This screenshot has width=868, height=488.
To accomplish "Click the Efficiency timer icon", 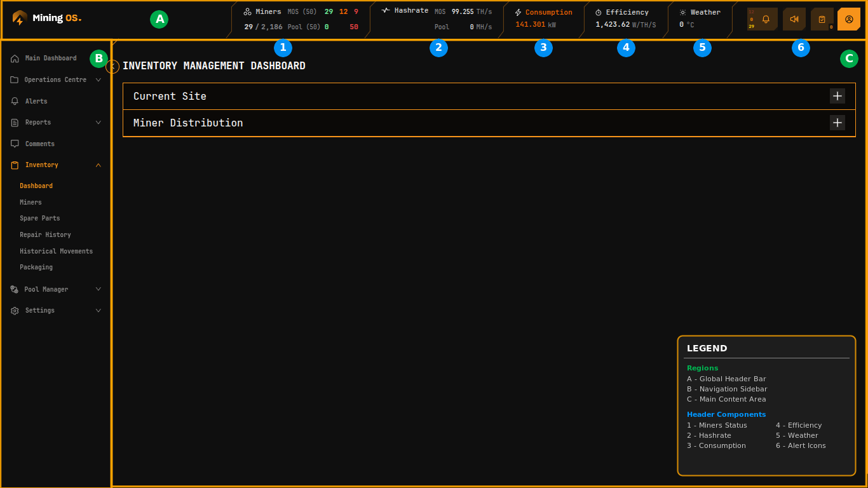I will point(597,12).
